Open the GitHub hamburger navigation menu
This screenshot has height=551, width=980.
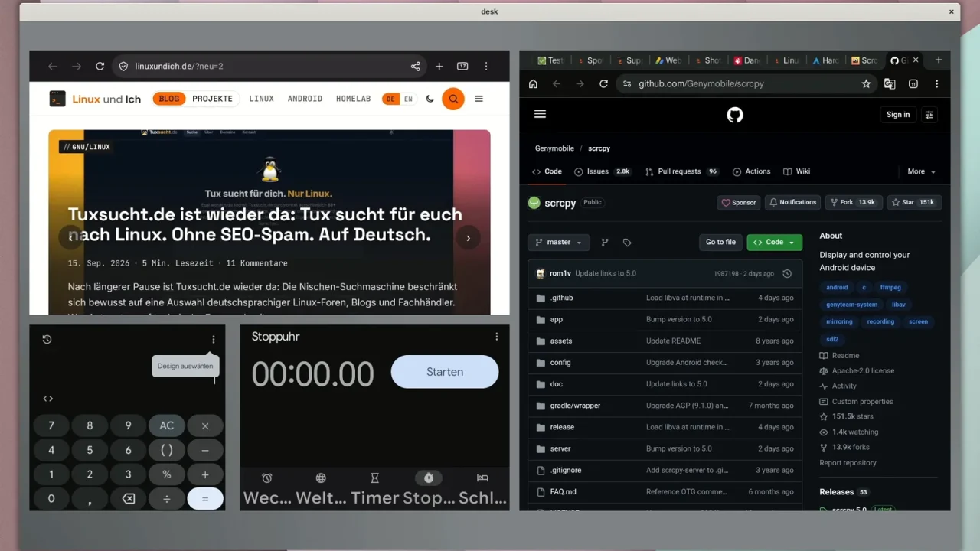[x=540, y=114]
